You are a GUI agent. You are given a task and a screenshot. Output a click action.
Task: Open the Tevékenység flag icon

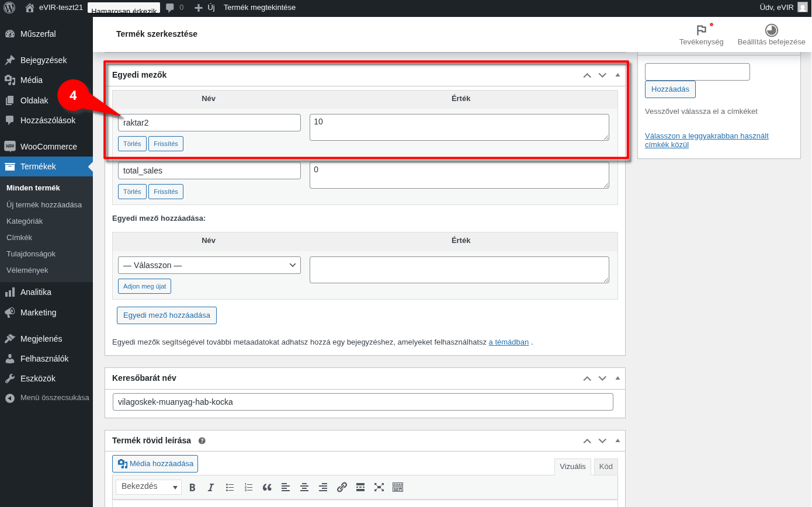[701, 31]
